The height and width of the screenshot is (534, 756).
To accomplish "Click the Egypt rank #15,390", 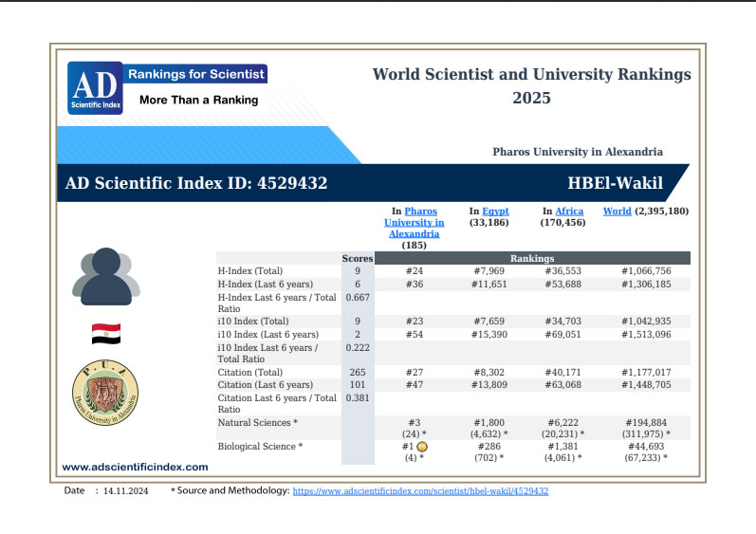I will point(489,335).
